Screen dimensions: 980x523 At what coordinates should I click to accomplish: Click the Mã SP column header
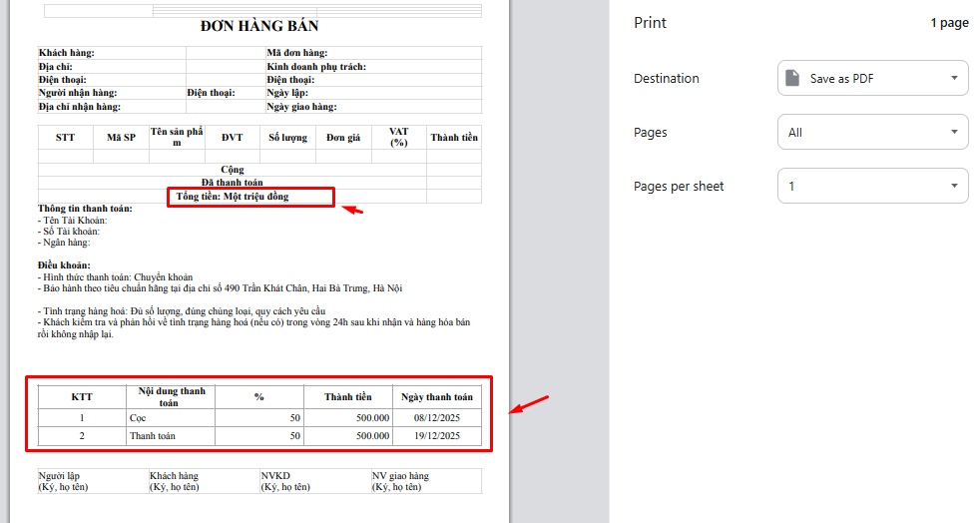click(121, 138)
